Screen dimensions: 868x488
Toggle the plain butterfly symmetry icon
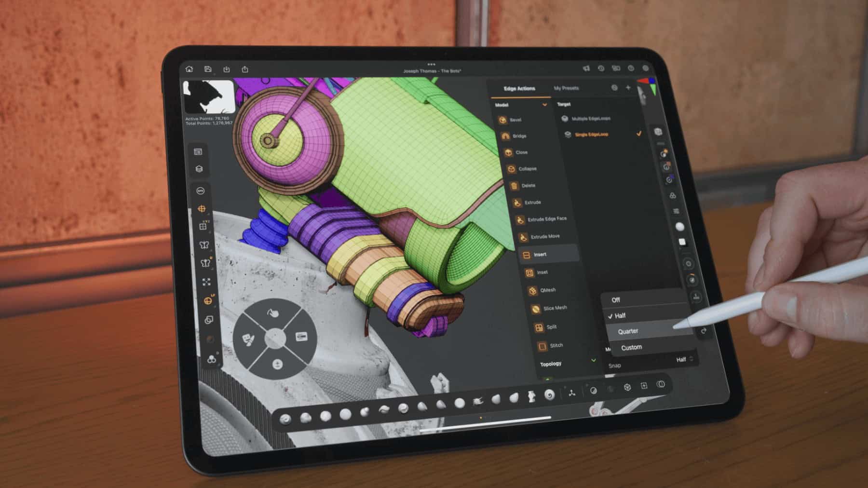[204, 244]
